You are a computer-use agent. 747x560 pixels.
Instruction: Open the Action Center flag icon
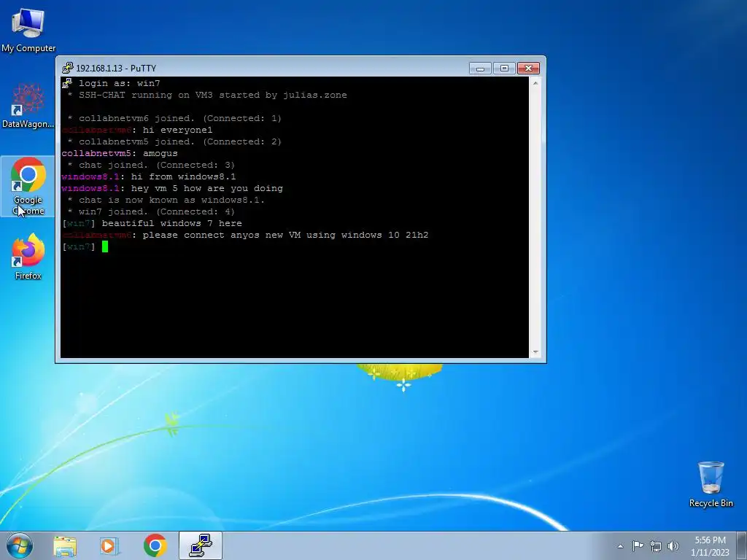click(x=638, y=546)
